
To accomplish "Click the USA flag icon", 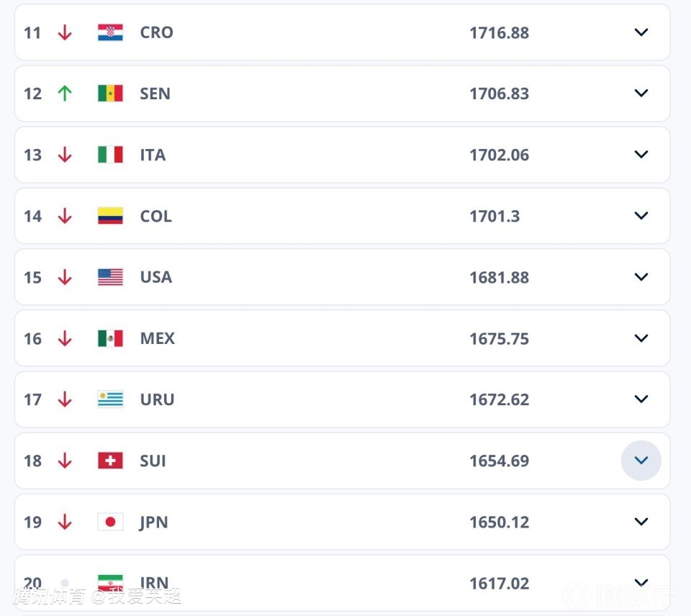I will pyautogui.click(x=110, y=277).
